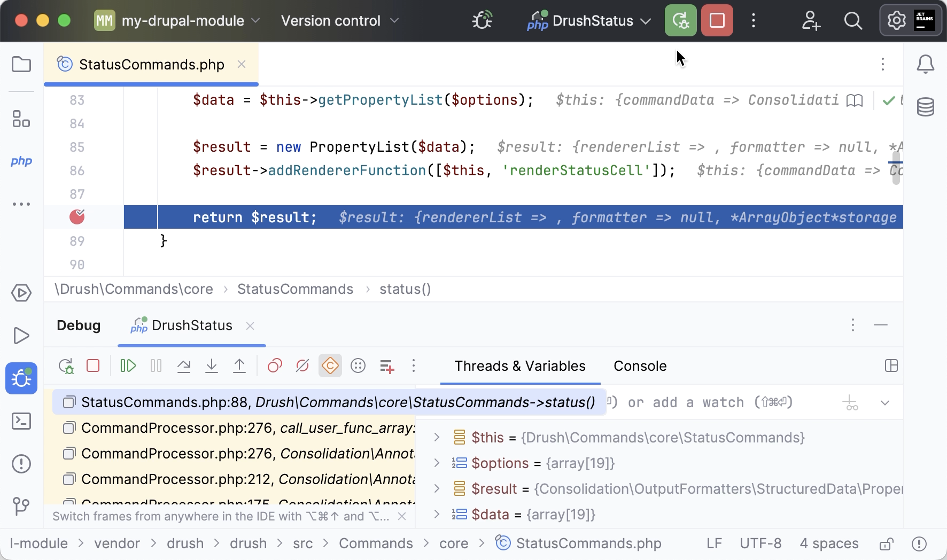Expand the $result variable entry
This screenshot has width=947, height=560.
437,488
